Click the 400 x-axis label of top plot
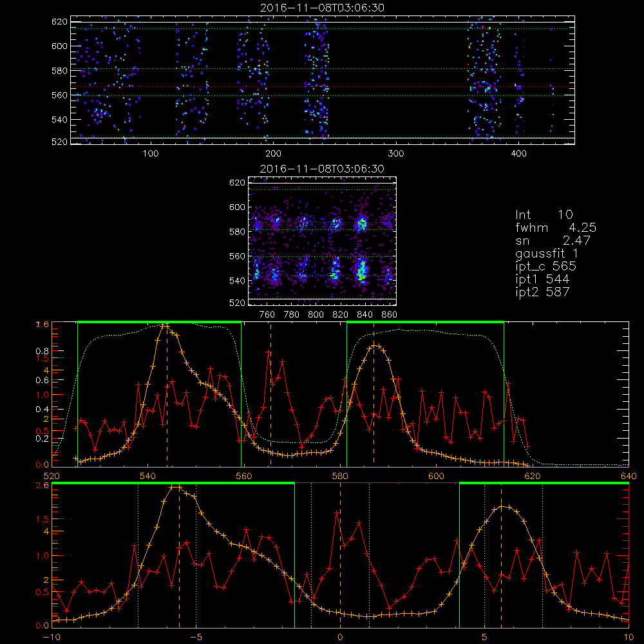The image size is (644, 644). [518, 154]
